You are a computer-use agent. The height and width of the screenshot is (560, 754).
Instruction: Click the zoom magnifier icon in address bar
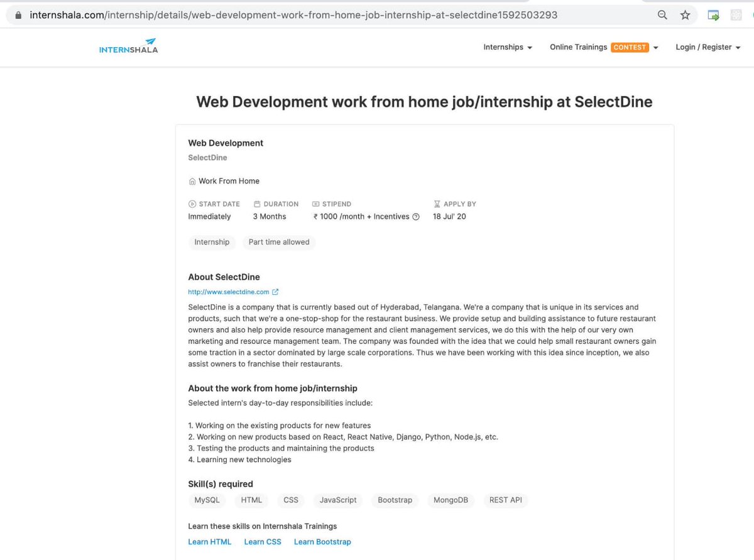[662, 15]
